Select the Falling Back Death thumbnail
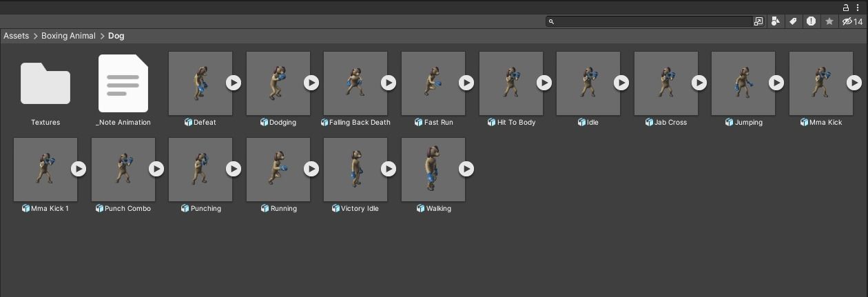The width and height of the screenshot is (868, 297). (355, 83)
